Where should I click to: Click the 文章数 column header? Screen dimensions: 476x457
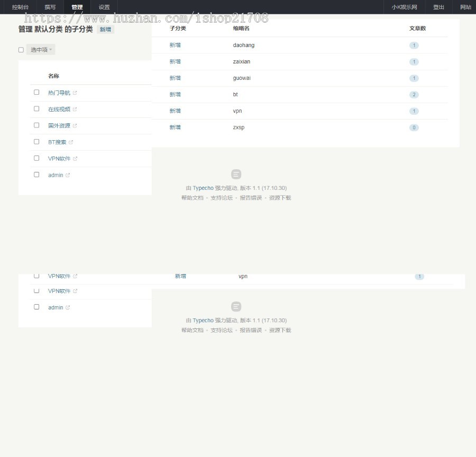pyautogui.click(x=417, y=28)
